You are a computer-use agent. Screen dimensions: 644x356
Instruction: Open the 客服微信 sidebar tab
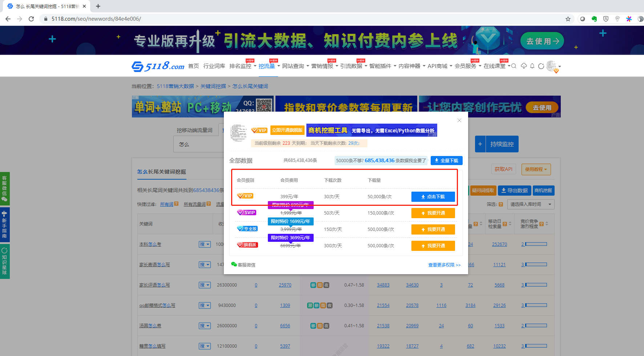coord(5,189)
